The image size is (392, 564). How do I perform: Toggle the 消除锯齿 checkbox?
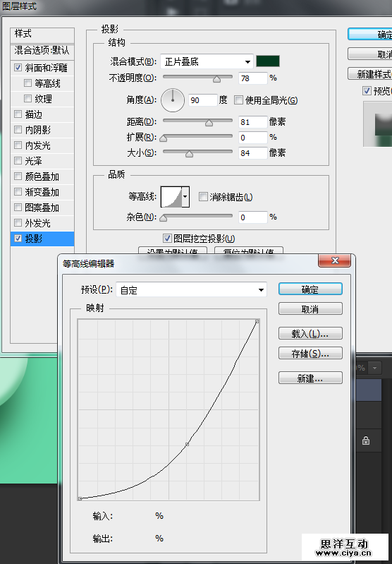tap(203, 197)
